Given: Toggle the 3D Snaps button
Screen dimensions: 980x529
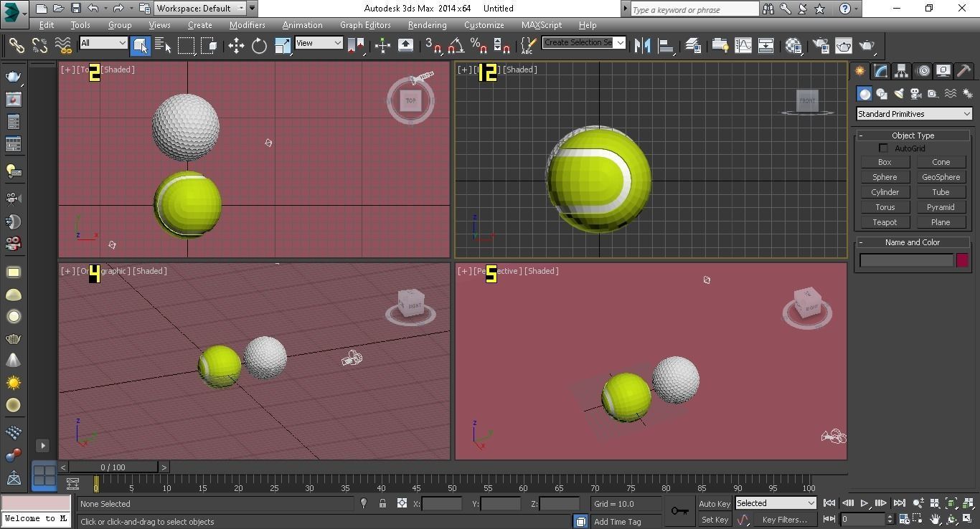Looking at the screenshot, I should pos(433,46).
